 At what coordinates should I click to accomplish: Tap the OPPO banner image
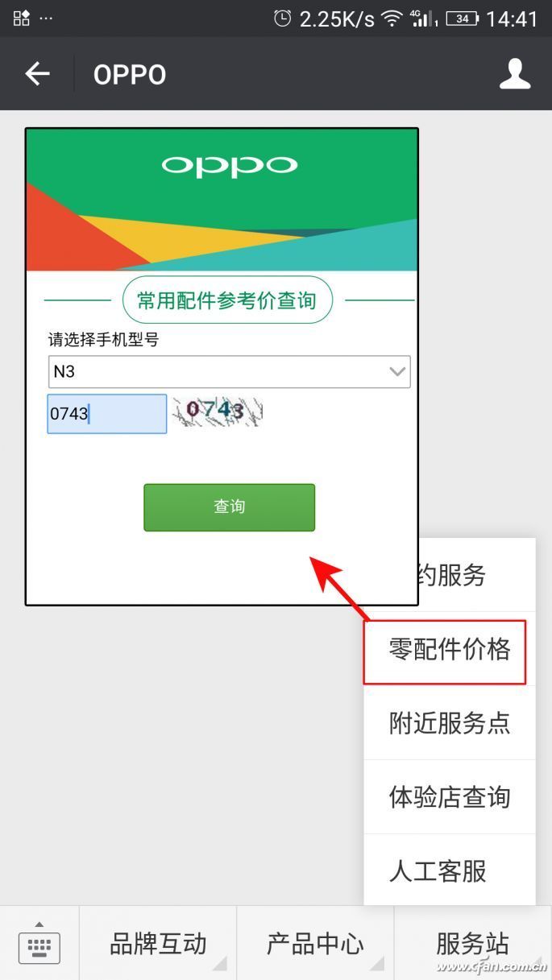[222, 200]
